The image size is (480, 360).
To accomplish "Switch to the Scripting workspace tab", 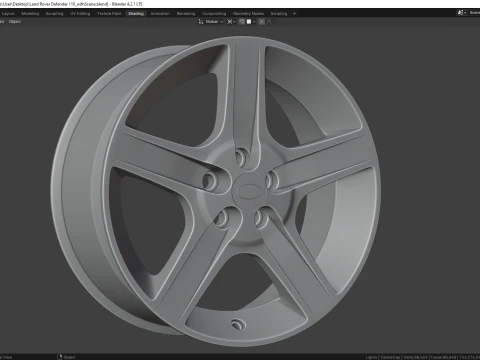I will tap(279, 14).
